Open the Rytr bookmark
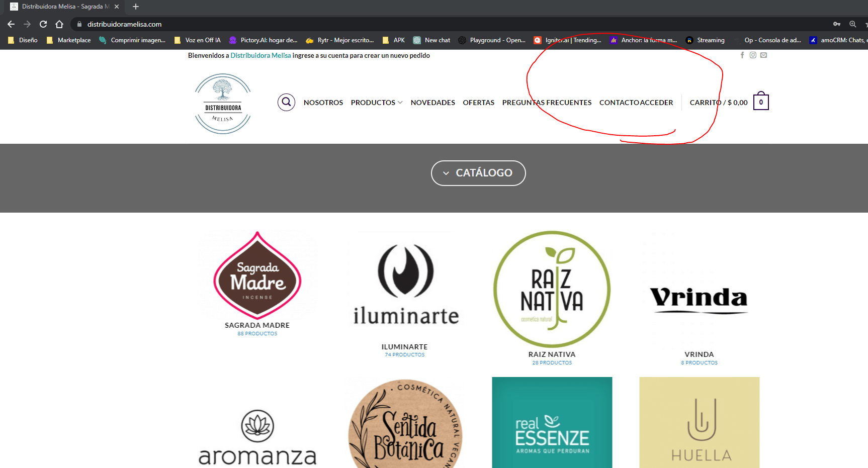Screen dimensions: 868x468 pos(339,40)
